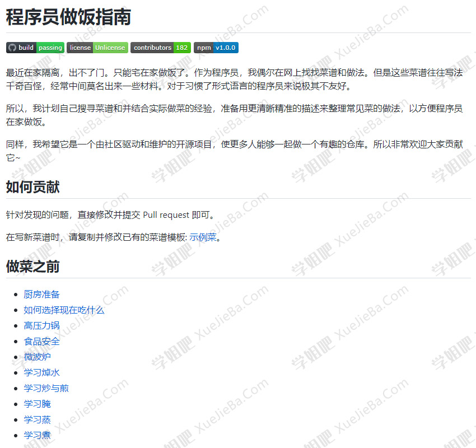Click the Pull request sentence text
The height and width of the screenshot is (448, 476).
point(111,215)
